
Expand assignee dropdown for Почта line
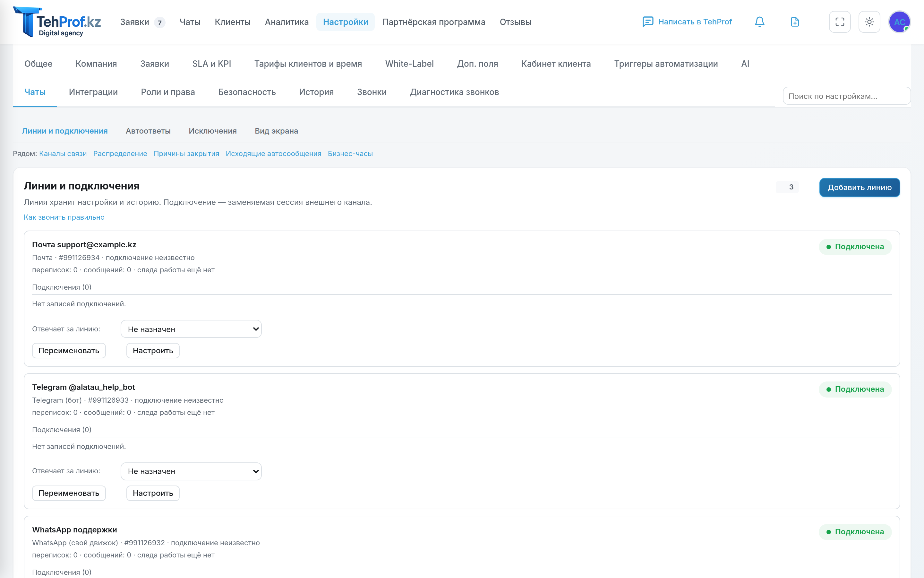pos(191,329)
